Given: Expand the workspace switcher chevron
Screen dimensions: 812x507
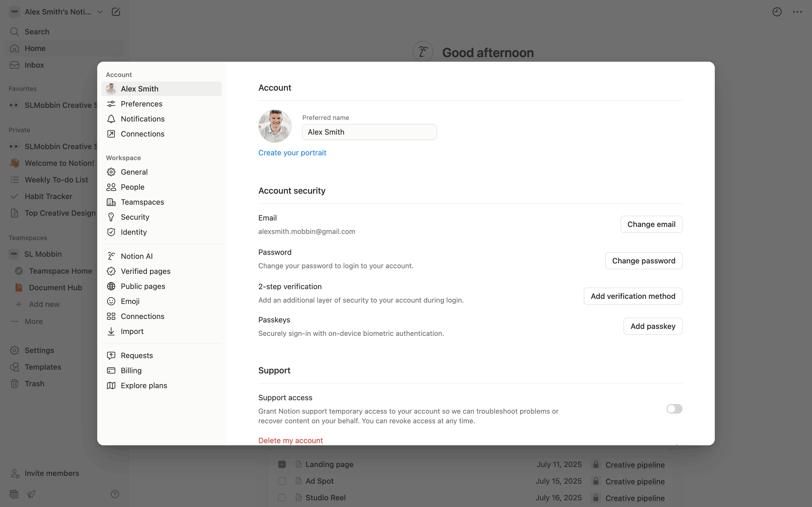Looking at the screenshot, I should click(x=100, y=12).
